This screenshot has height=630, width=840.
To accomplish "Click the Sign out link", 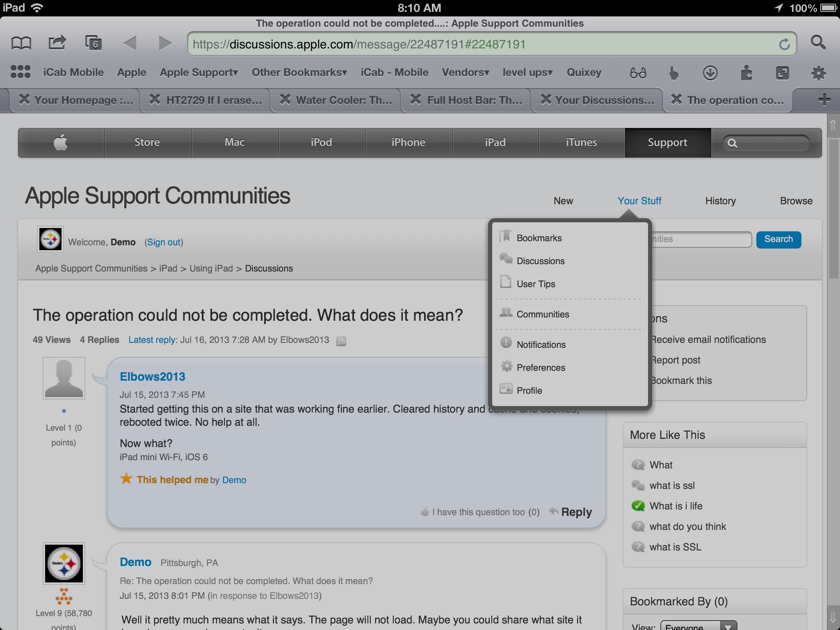I will (163, 242).
